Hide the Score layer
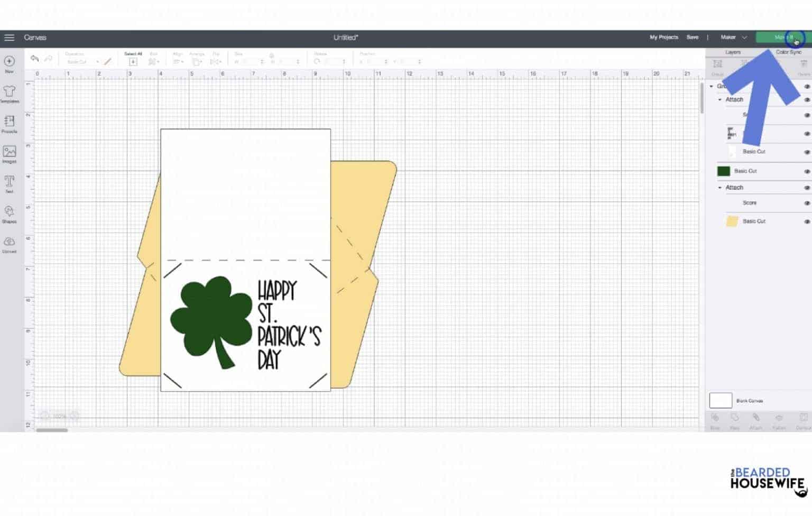 point(807,202)
